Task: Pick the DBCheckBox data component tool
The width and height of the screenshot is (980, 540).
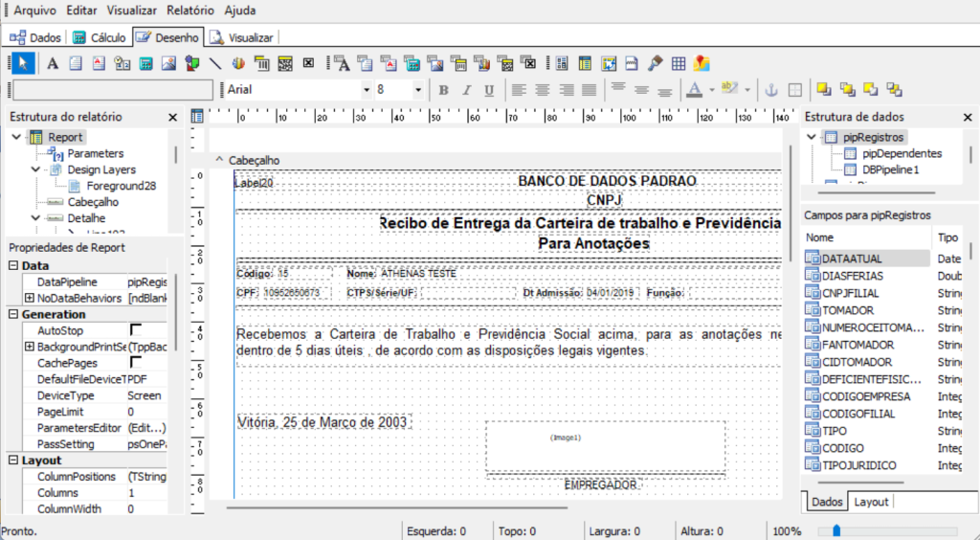Action: (528, 63)
